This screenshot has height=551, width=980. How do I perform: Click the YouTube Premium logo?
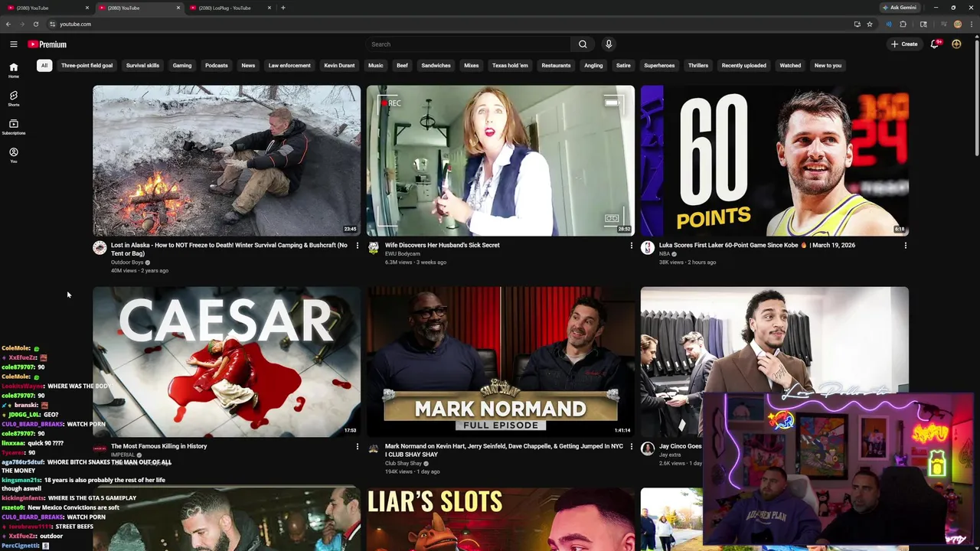pyautogui.click(x=47, y=44)
